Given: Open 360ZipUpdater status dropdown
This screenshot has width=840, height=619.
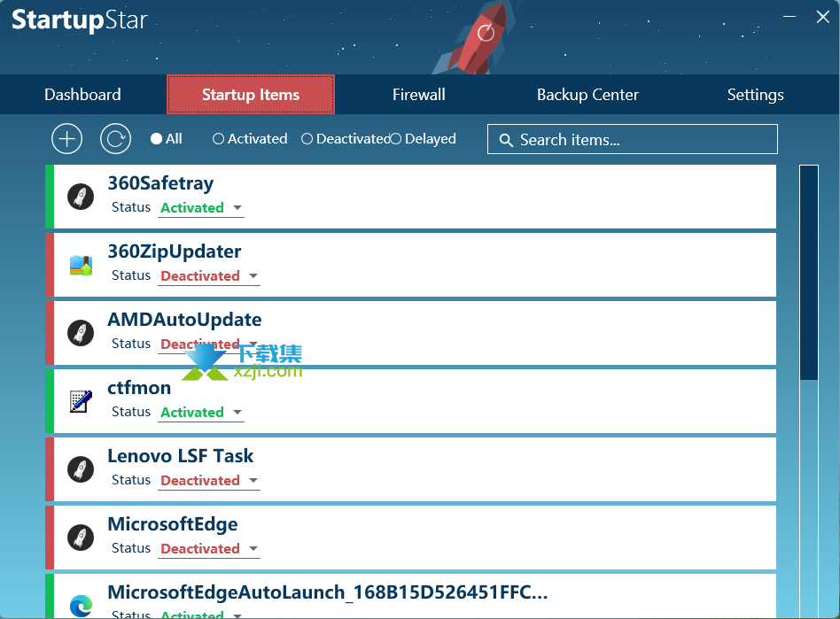Looking at the screenshot, I should [x=209, y=275].
